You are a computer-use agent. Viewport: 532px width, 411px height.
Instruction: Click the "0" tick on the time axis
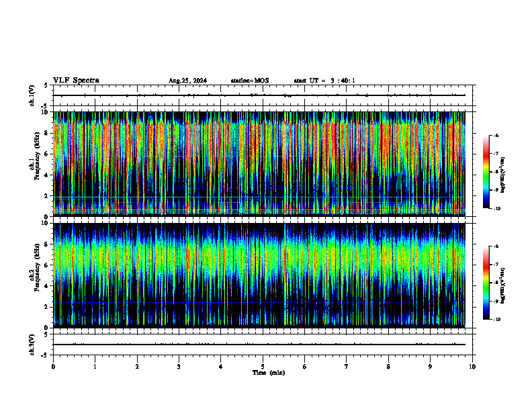[53, 367]
